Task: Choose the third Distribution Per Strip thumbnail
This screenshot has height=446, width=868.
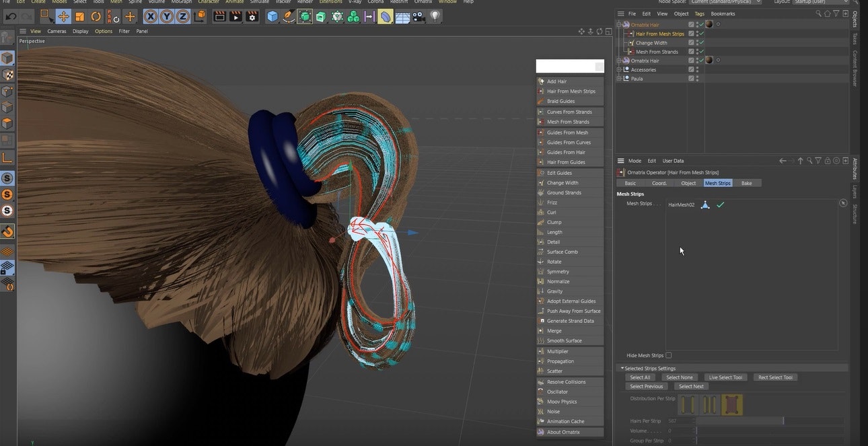Action: point(732,404)
